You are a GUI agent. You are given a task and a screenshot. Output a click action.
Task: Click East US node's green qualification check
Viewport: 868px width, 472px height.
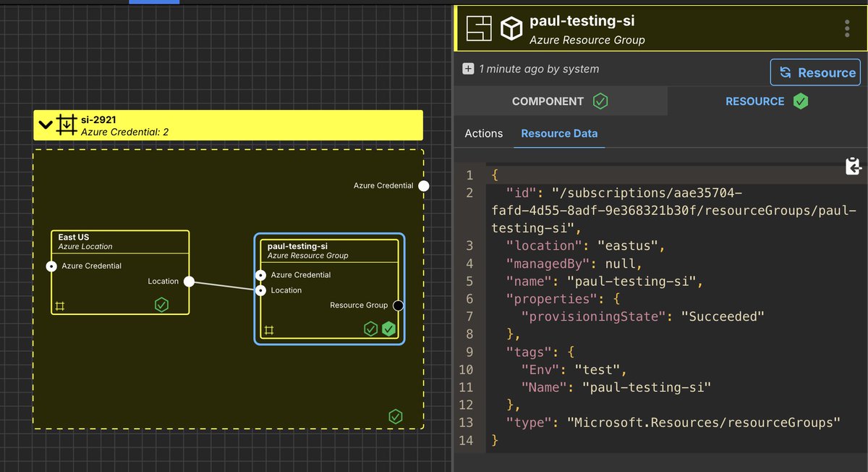pyautogui.click(x=162, y=305)
